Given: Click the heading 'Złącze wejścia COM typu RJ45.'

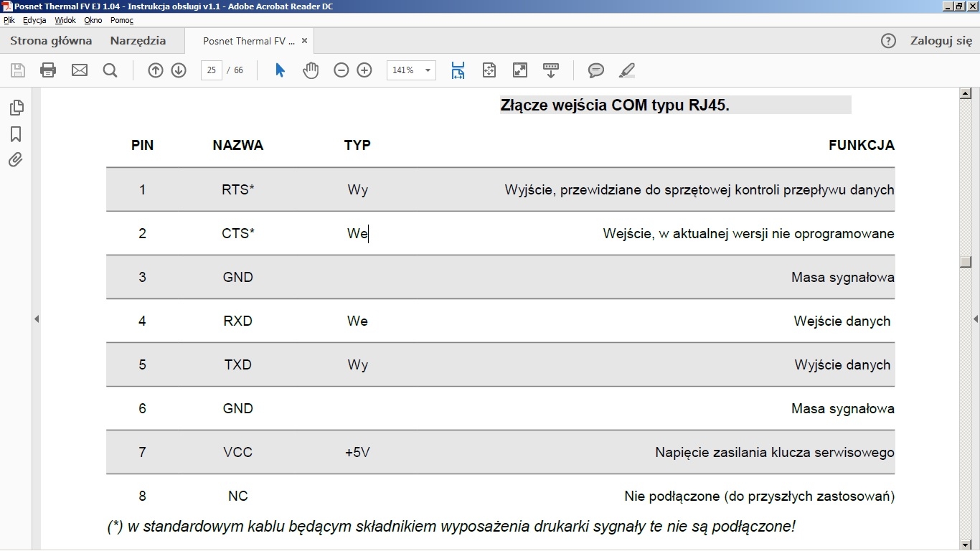Looking at the screenshot, I should click(x=615, y=105).
